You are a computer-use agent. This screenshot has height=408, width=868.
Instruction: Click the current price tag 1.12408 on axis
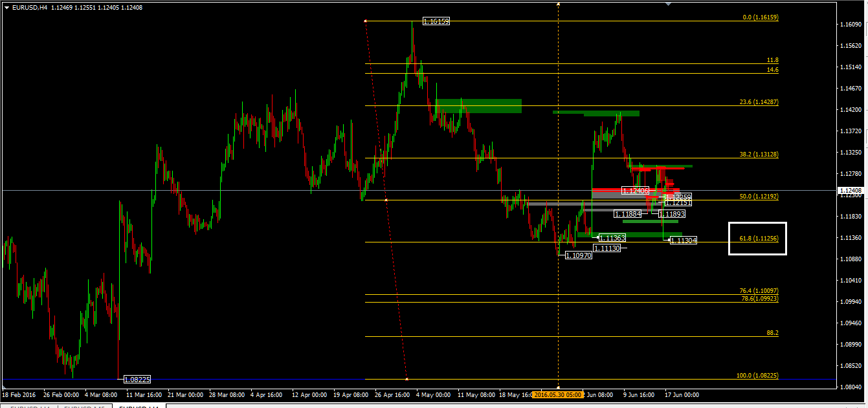[x=851, y=191]
